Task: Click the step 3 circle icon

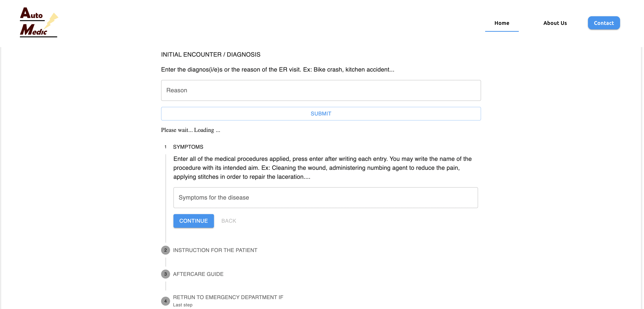Action: click(x=165, y=274)
